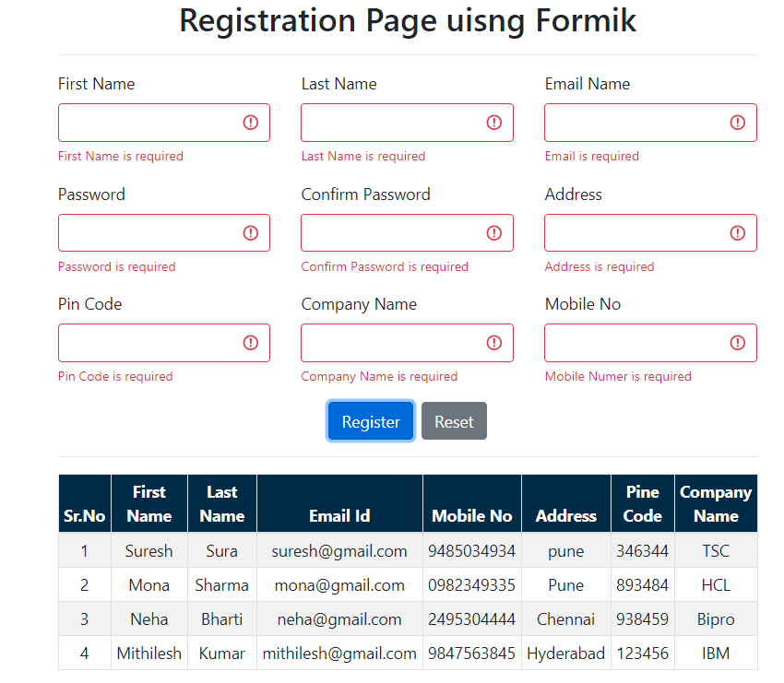Click the warning icon in Email Name field
Viewport: 784px width, 683px height.
(738, 123)
